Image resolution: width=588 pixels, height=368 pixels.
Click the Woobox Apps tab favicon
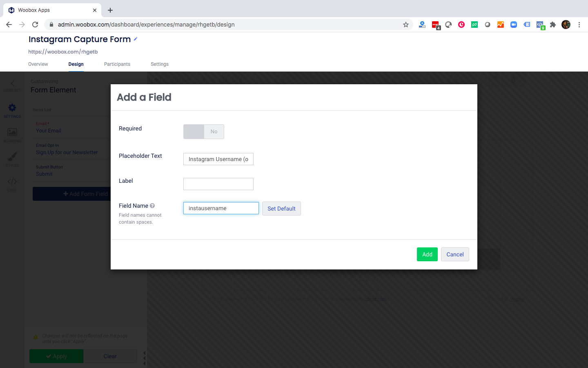(11, 10)
